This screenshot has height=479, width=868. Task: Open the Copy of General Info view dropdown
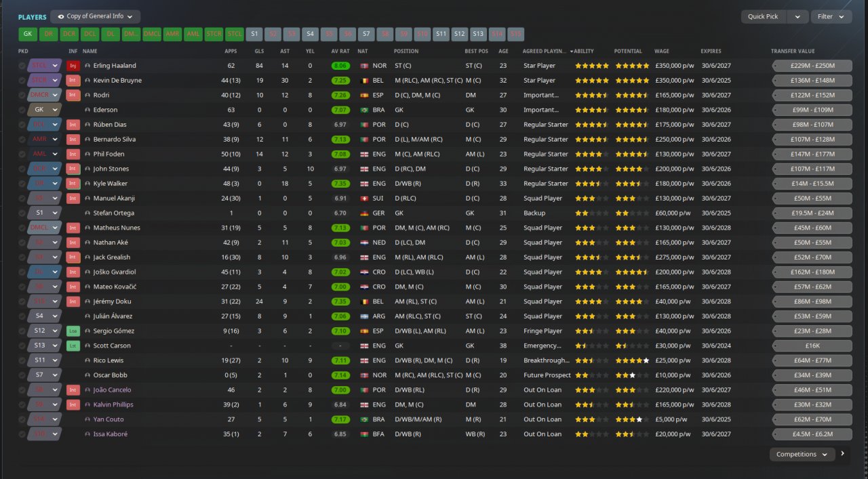(x=96, y=16)
